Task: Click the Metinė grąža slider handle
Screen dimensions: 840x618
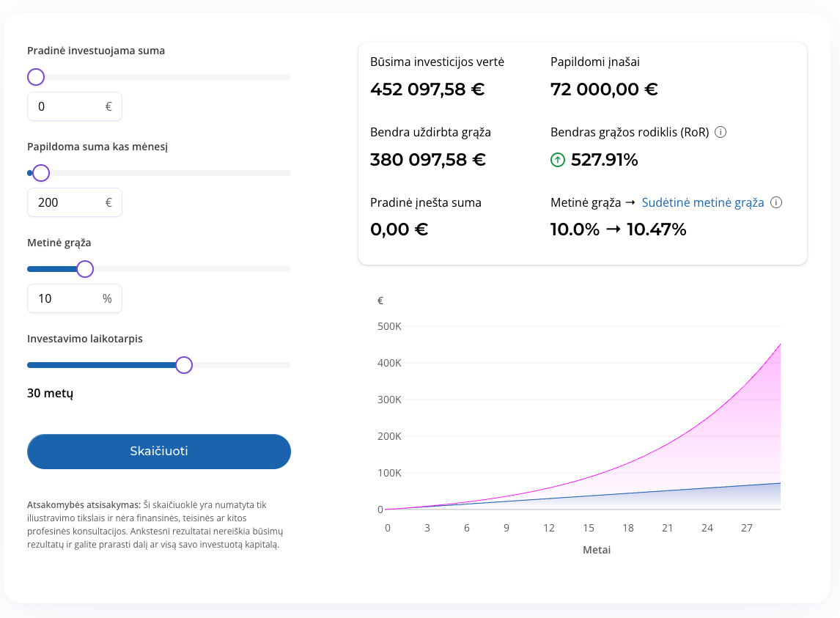Action: tap(85, 269)
